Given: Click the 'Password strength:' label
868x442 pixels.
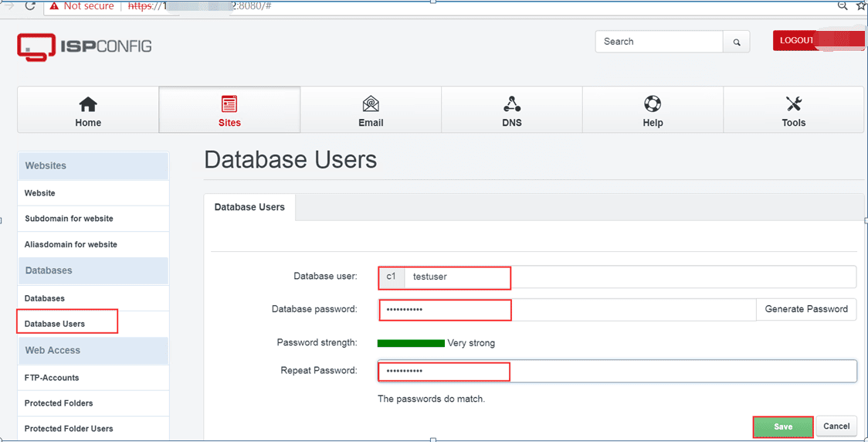Looking at the screenshot, I should coord(317,343).
